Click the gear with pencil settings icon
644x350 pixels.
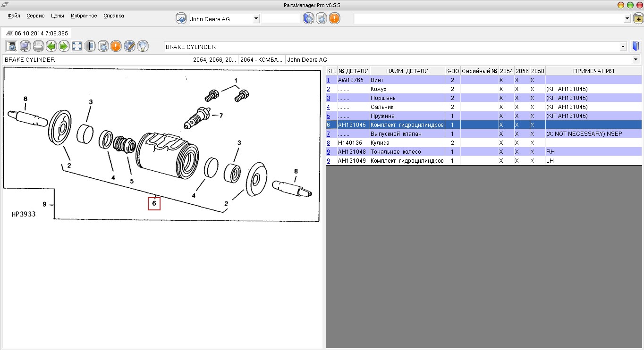(x=129, y=46)
